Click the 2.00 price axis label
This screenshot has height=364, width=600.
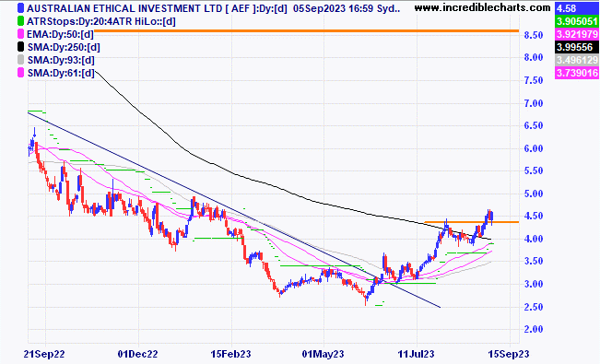click(x=533, y=329)
